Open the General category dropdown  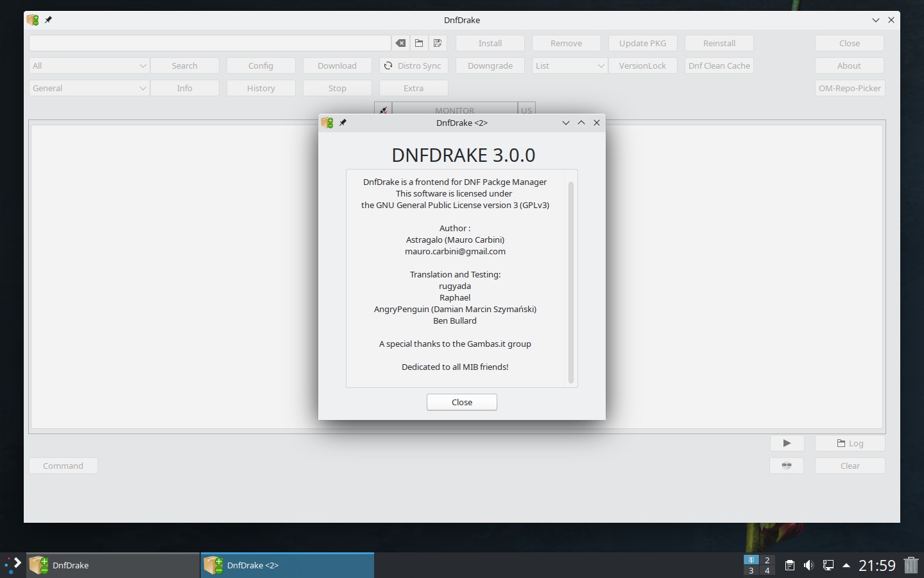(x=89, y=88)
